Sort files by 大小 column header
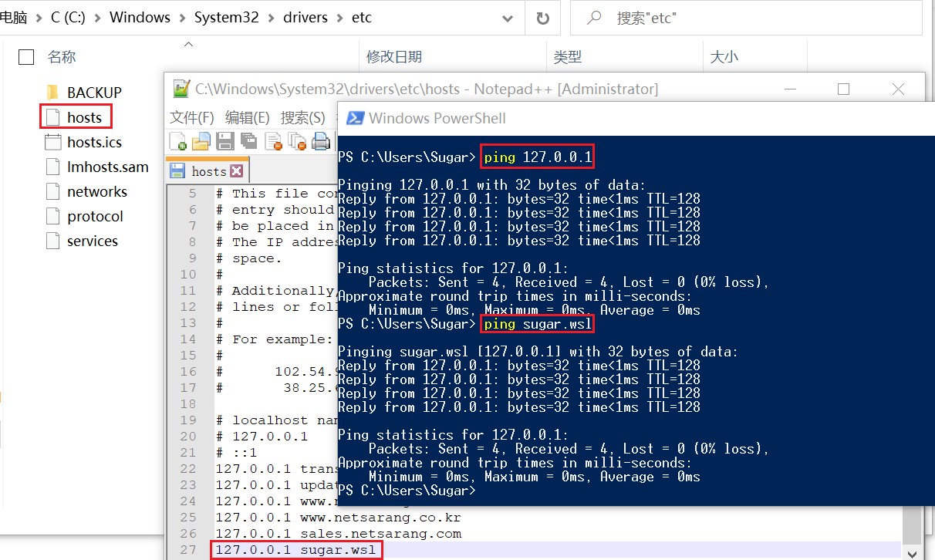 coord(724,56)
